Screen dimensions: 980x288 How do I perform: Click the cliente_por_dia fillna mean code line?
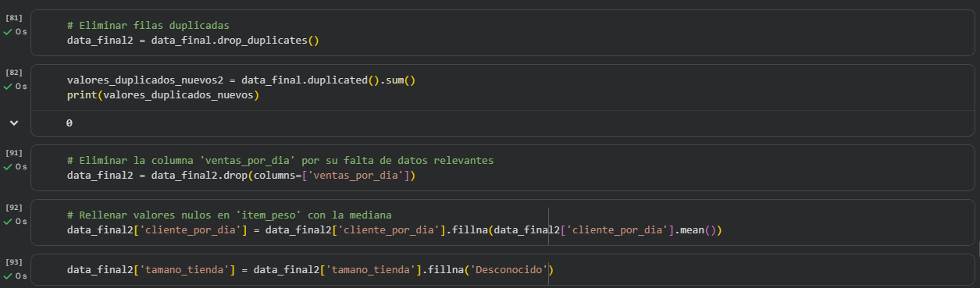tap(395, 230)
